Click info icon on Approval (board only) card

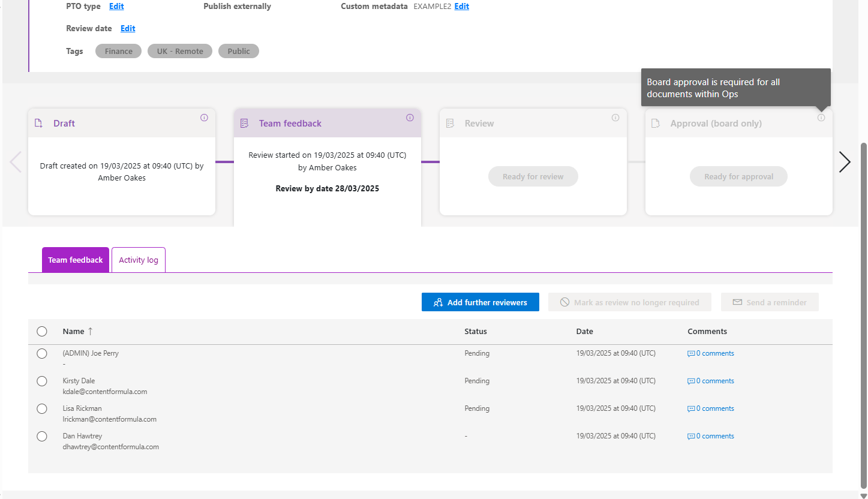pos(821,118)
